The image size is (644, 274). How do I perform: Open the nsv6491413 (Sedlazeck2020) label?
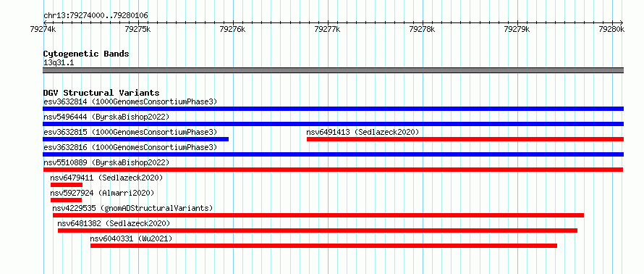click(x=363, y=132)
